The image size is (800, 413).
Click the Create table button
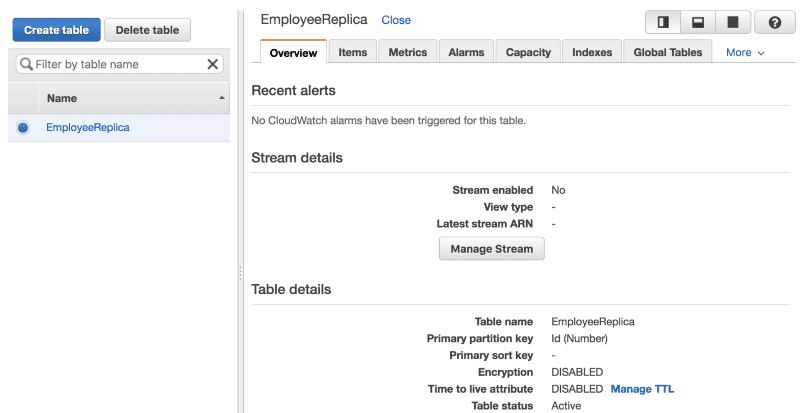click(x=56, y=30)
